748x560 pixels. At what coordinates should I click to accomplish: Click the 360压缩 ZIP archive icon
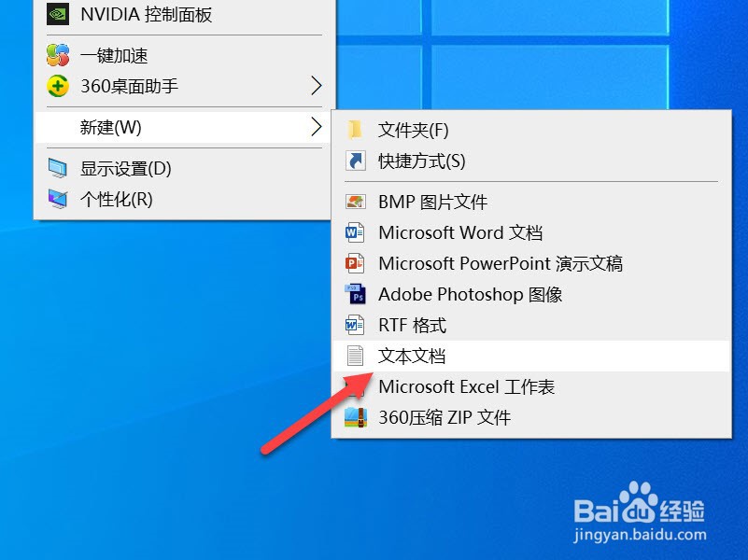coord(356,417)
